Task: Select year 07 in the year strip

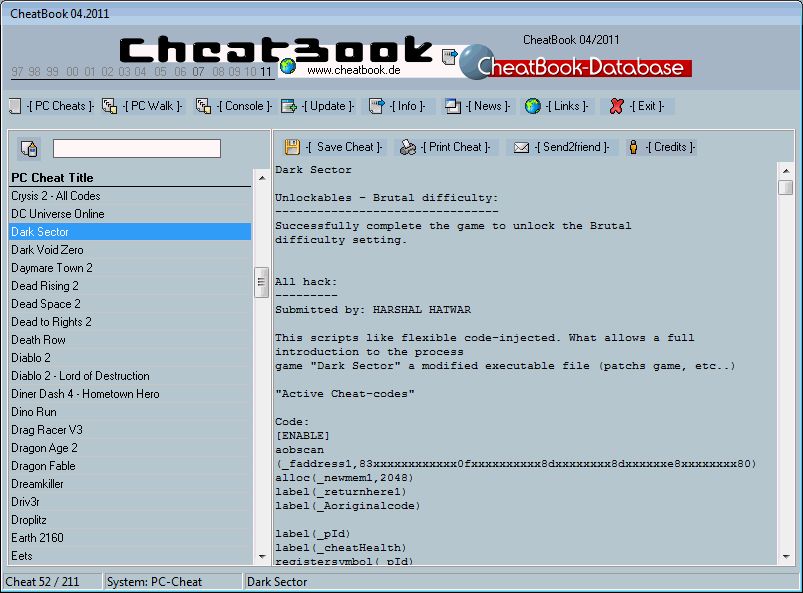Action: pos(199,72)
